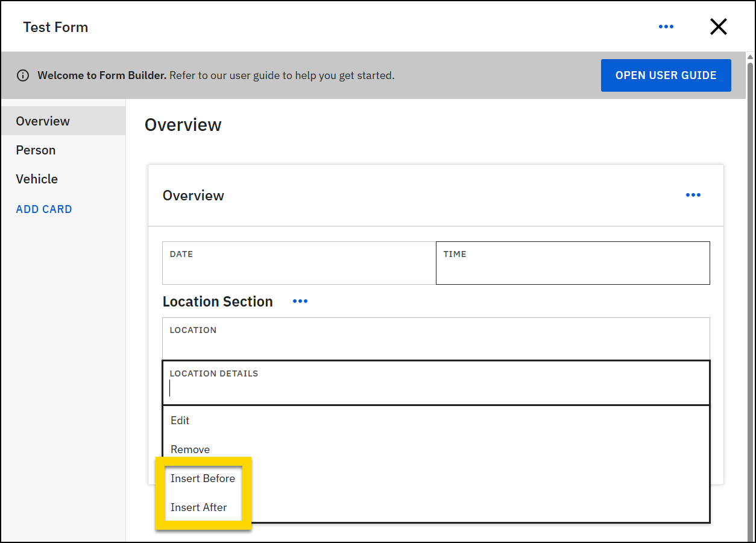
Task: Select Vehicle in the sidebar
Action: coord(37,179)
